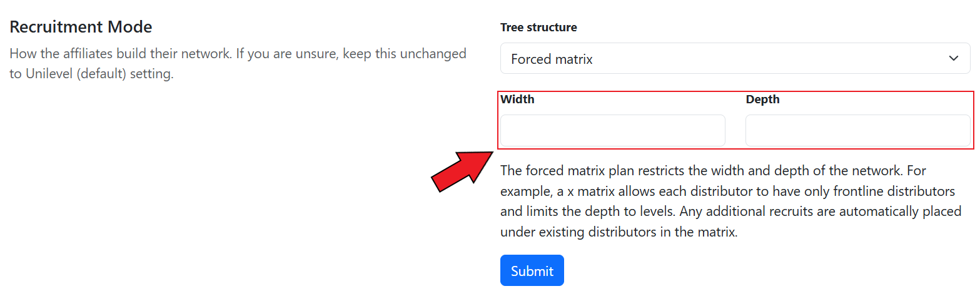Click the Recruitment Mode heading

pos(81,28)
